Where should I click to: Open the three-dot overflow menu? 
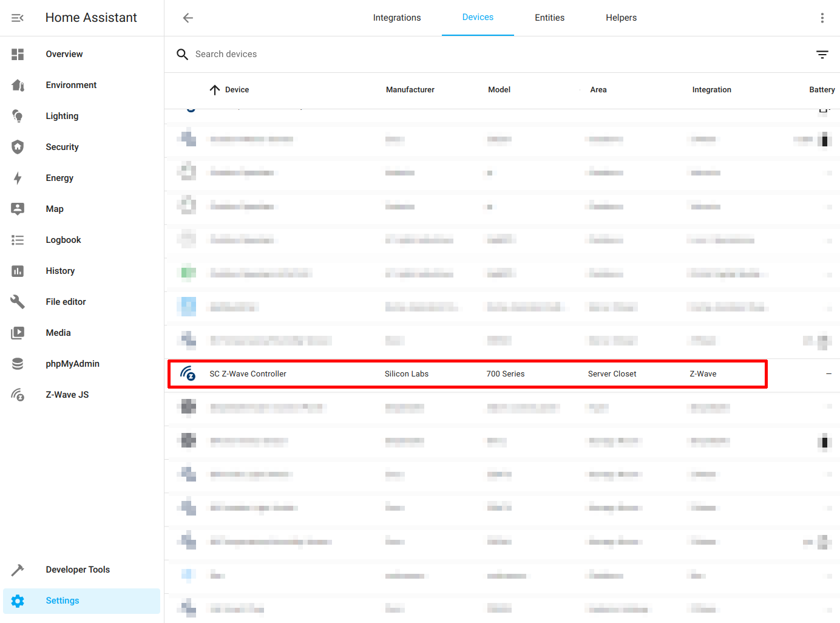(822, 18)
